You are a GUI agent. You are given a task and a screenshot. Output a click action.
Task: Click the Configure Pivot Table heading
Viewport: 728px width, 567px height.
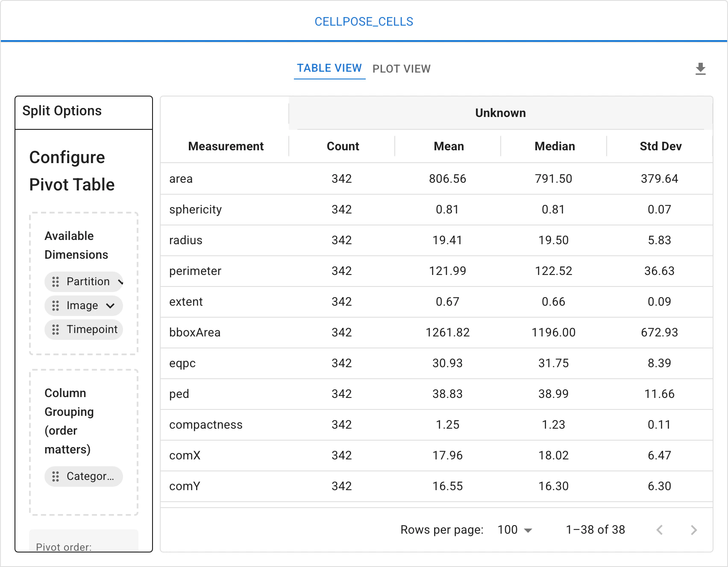coord(72,171)
